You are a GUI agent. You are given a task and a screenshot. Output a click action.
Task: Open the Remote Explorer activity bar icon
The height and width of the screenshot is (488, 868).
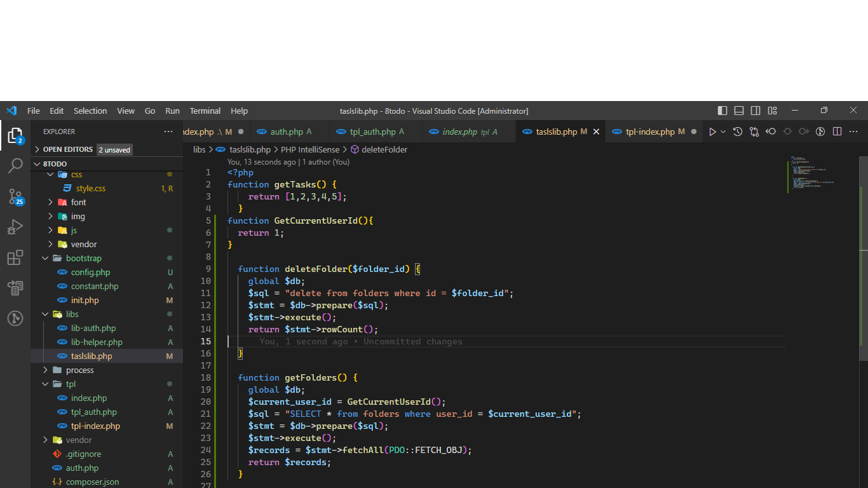pos(15,288)
